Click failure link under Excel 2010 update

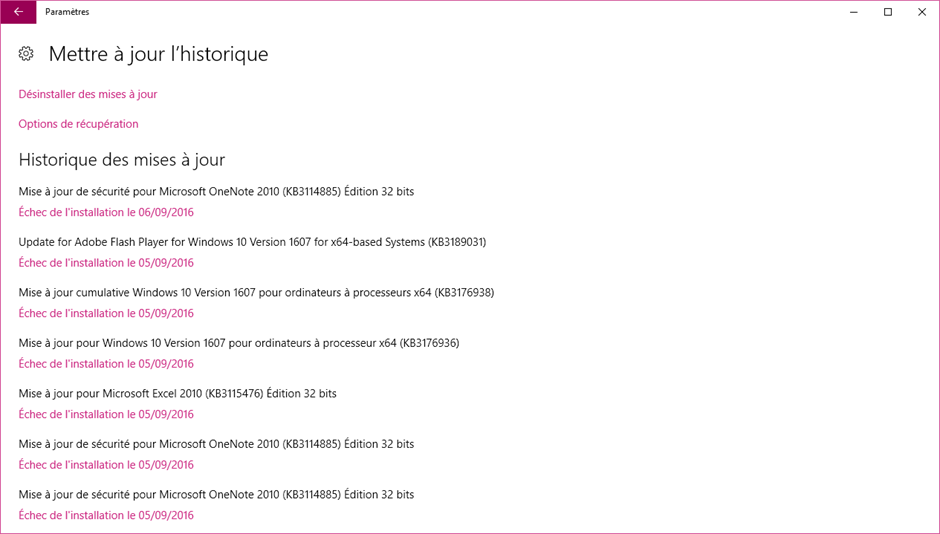(106, 414)
